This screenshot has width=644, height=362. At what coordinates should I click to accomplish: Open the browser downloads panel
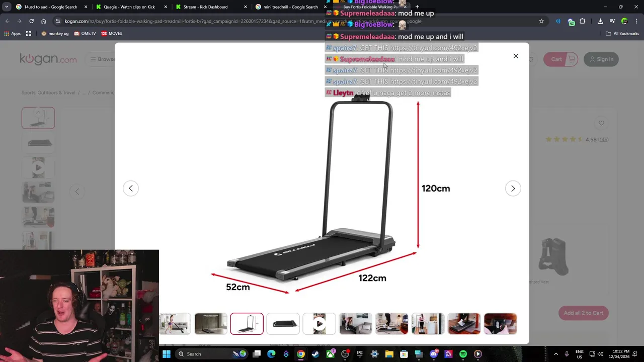tap(600, 21)
